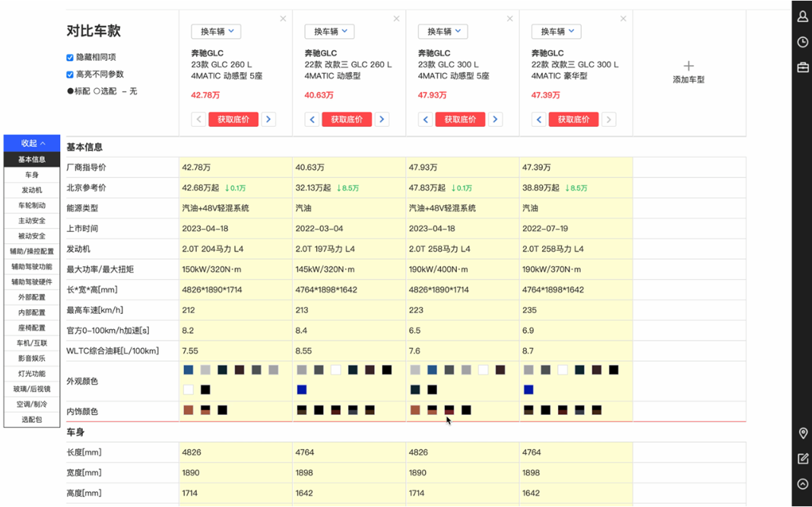The image size is (812, 507).
Task: Open 换车辆 dropdown for 22款 GLC 260 L 动感型
Action: [329, 32]
